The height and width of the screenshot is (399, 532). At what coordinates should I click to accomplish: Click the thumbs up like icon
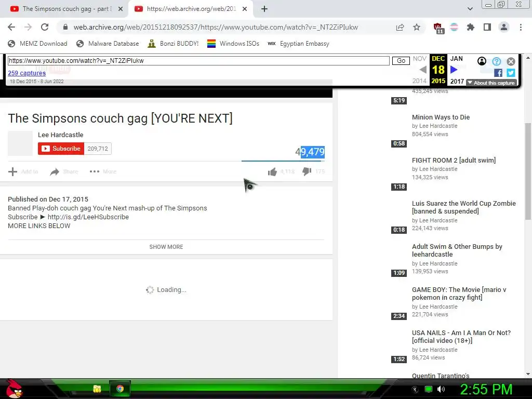point(272,171)
